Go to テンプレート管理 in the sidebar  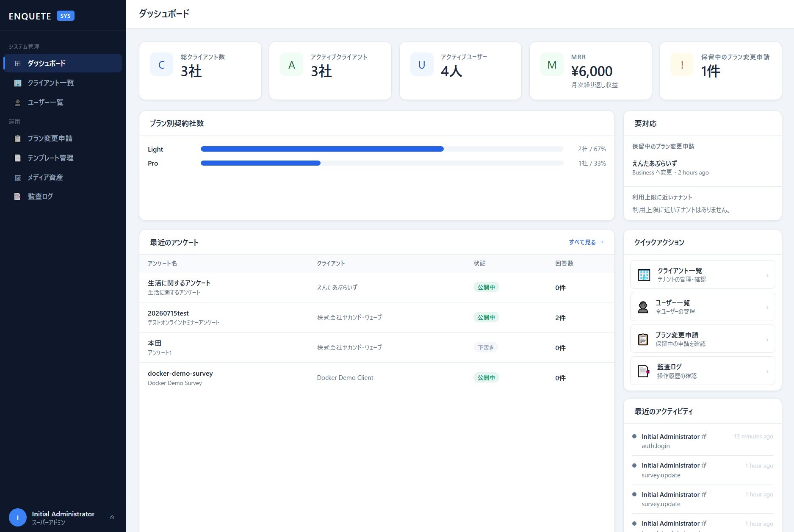[x=63, y=158]
